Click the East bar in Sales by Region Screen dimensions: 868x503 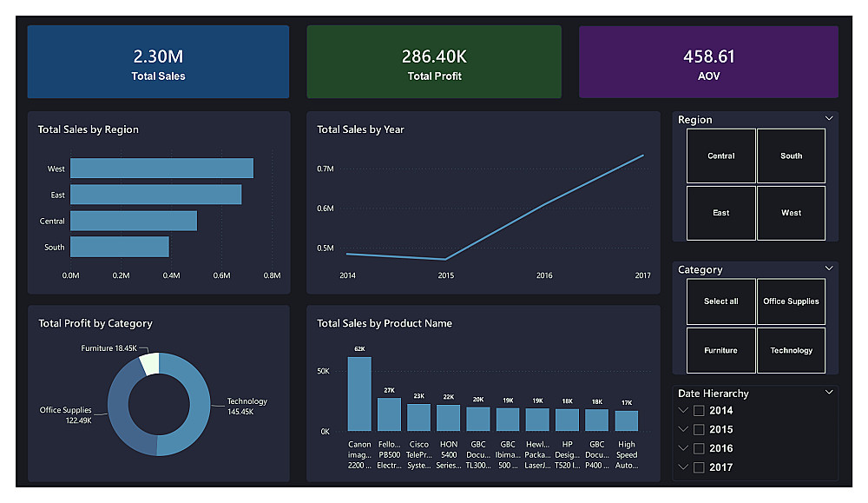(155, 195)
